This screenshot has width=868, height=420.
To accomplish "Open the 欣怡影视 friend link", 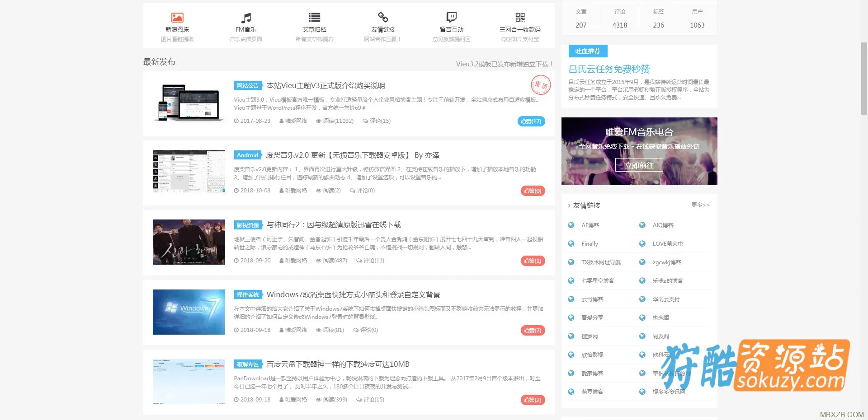I will tap(592, 355).
